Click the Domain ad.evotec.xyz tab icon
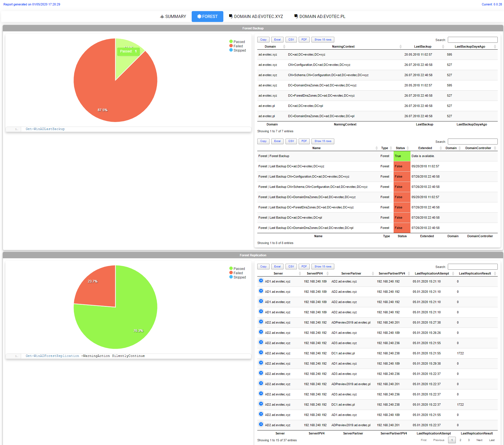Image resolution: width=504 pixels, height=445 pixels. click(x=231, y=16)
